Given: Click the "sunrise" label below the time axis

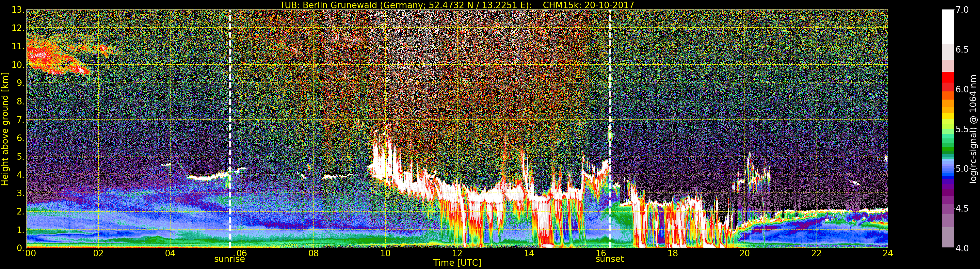Looking at the screenshot, I should point(230,259).
